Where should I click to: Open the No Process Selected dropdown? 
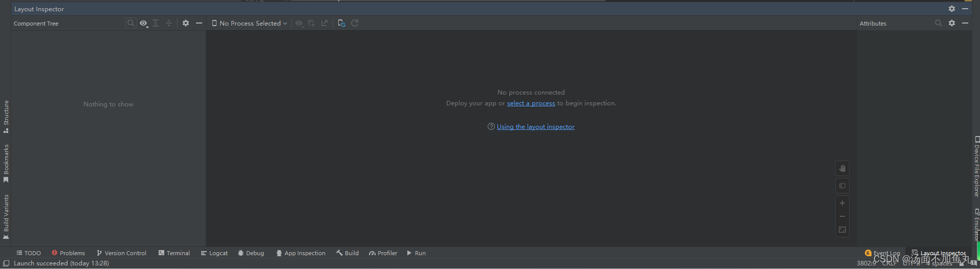click(250, 23)
